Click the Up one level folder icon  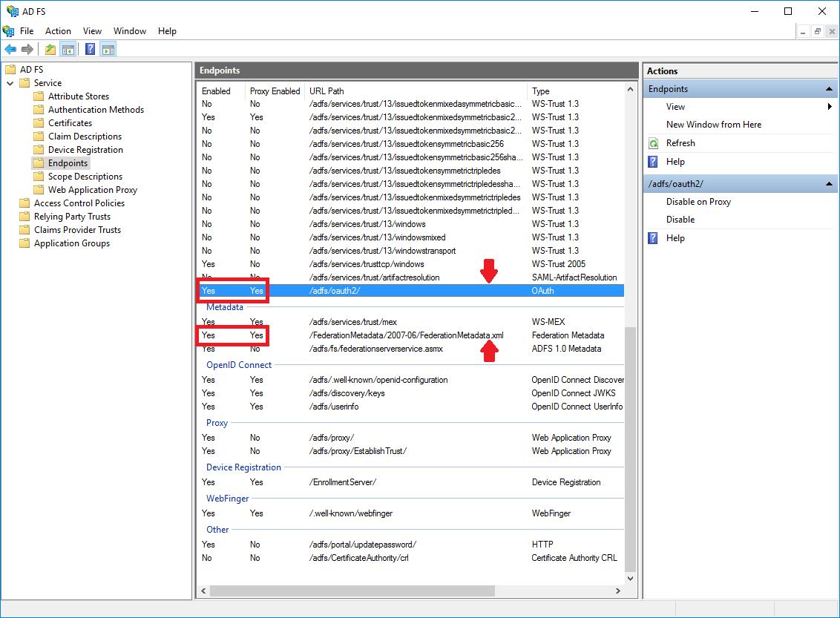(x=50, y=50)
